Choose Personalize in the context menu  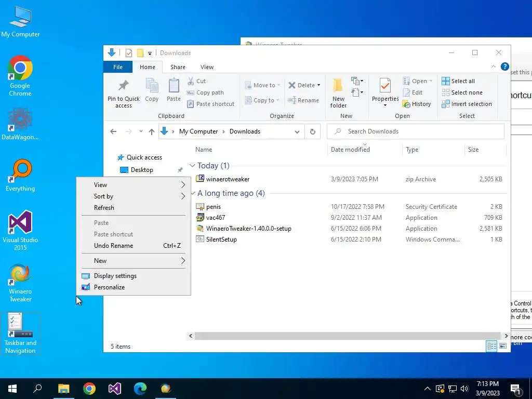pyautogui.click(x=134, y=287)
